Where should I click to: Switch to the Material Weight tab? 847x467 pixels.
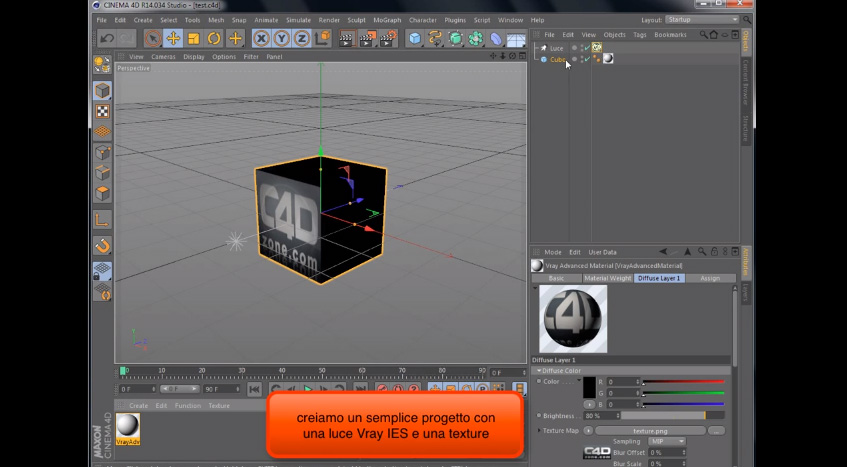point(608,278)
